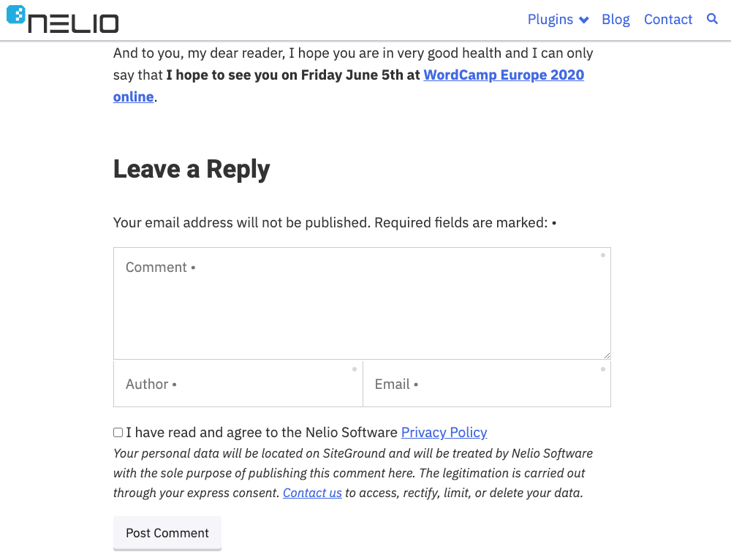Image resolution: width=731 pixels, height=560 pixels.
Task: Click the NELIO wordmark text logo
Action: pyautogui.click(x=74, y=23)
